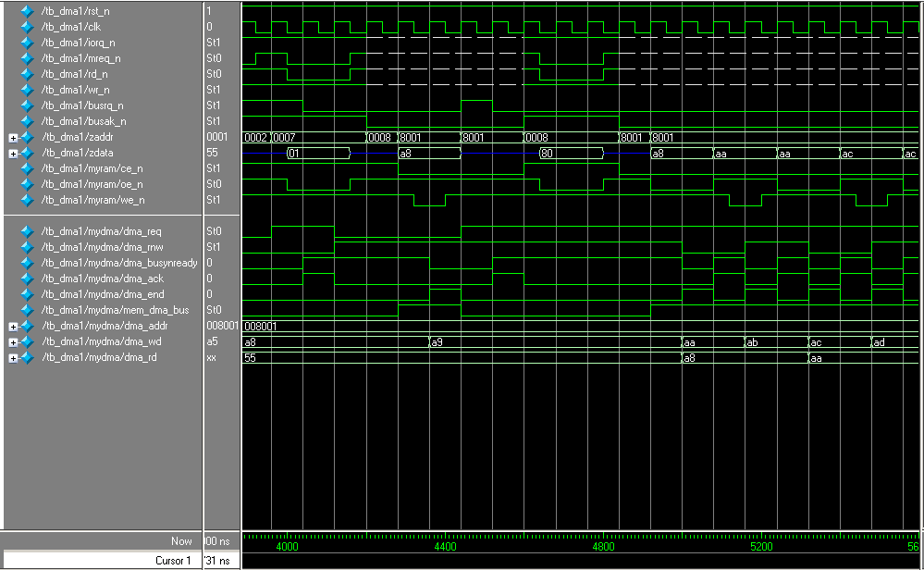Click the 4400 mark on the time ruler
924x570 pixels.
pos(445,547)
